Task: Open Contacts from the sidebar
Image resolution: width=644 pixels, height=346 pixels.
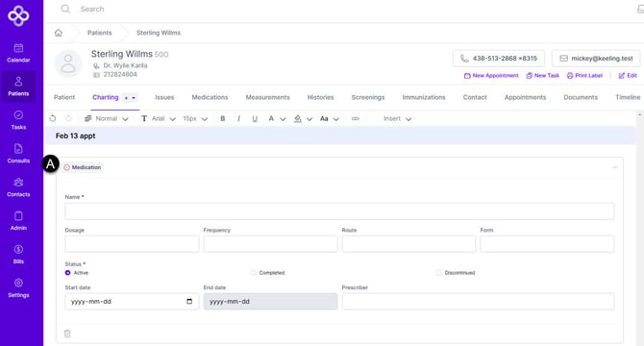Action: [x=18, y=187]
